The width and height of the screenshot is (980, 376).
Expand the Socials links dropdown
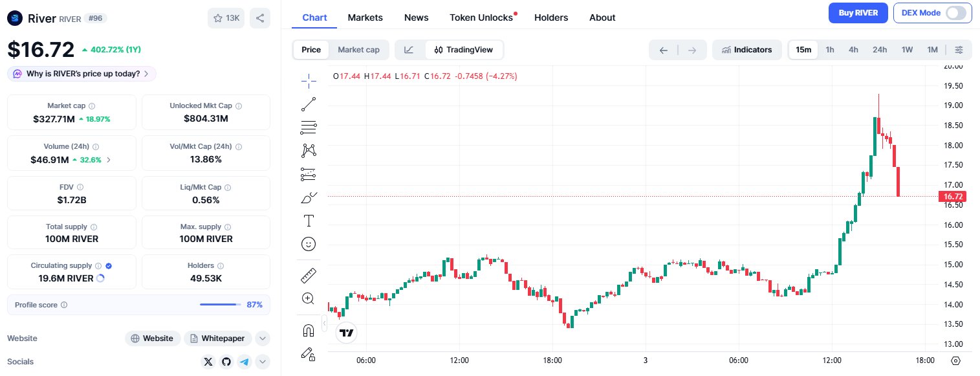[262, 362]
